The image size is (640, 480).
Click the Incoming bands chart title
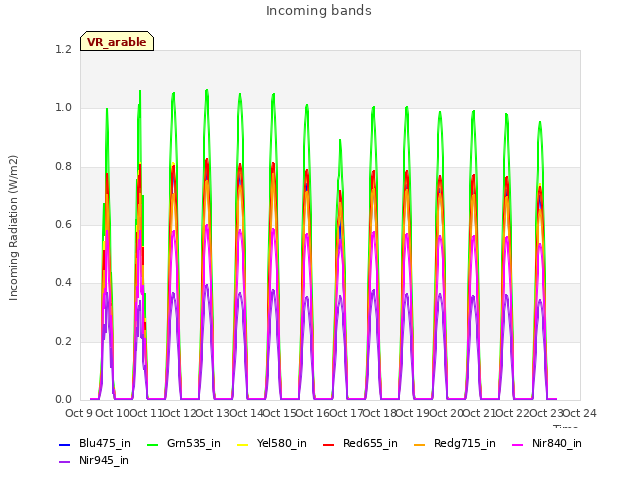click(319, 11)
